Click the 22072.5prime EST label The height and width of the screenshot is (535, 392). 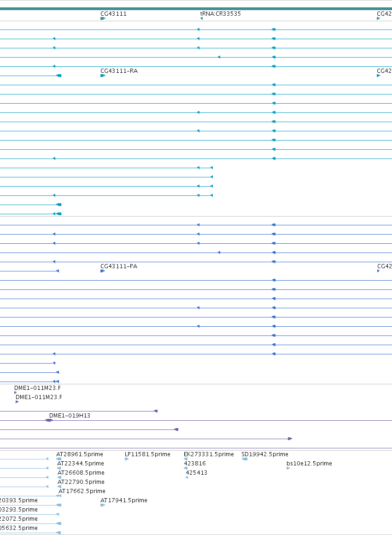coord(19,518)
